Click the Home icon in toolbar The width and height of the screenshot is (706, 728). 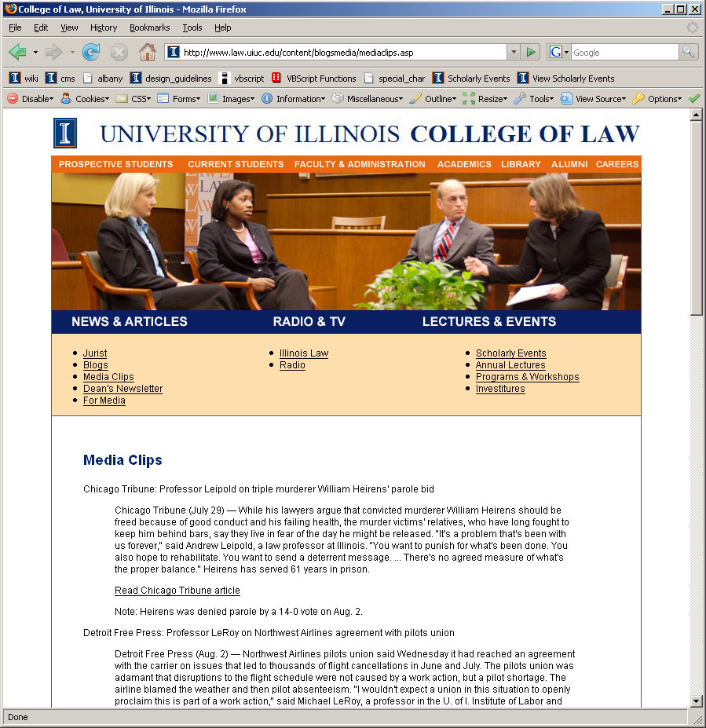pyautogui.click(x=147, y=53)
